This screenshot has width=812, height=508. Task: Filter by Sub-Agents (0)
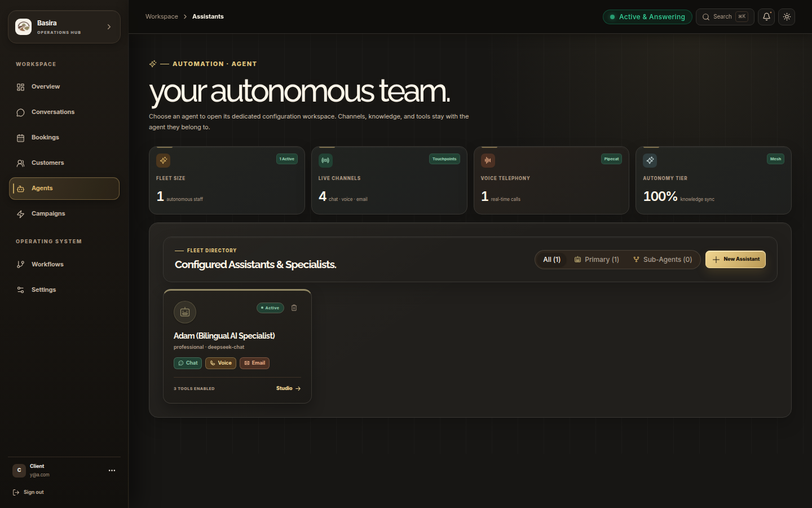[x=663, y=260]
